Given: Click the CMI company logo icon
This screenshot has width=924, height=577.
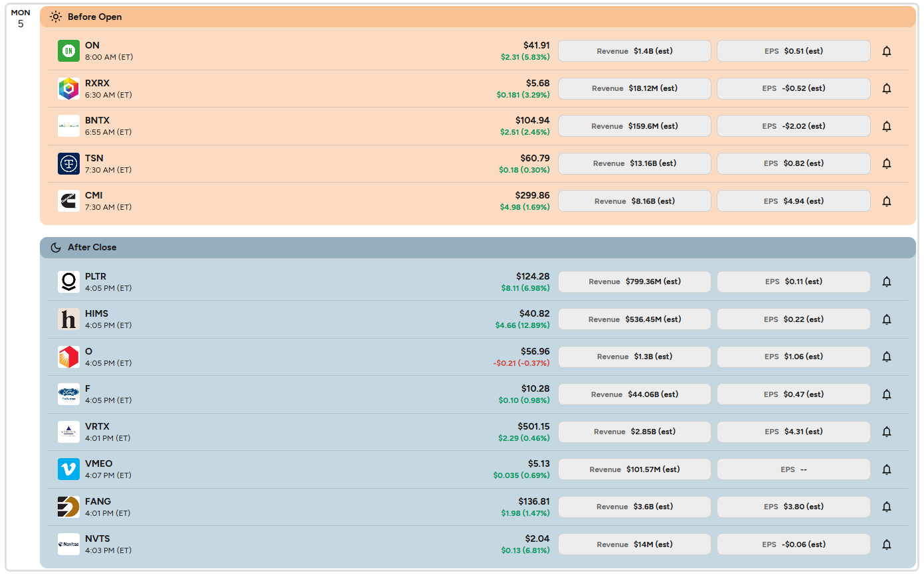Looking at the screenshot, I should tap(68, 201).
